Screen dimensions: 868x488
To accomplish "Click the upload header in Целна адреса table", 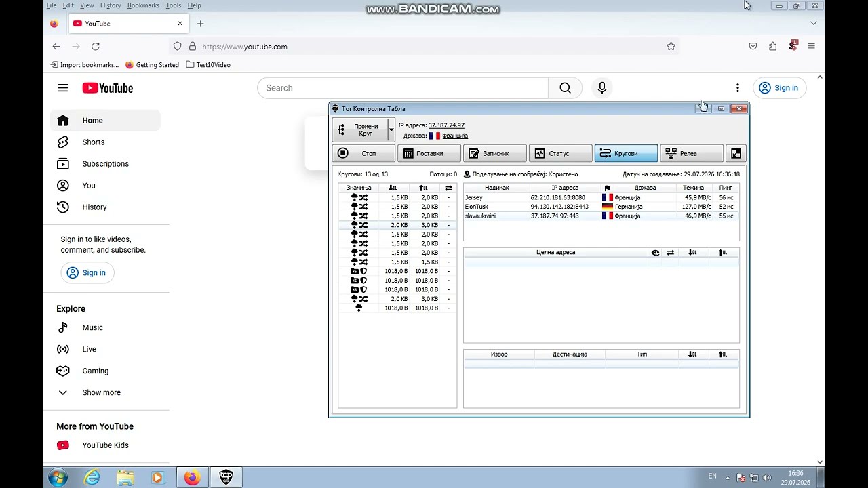I will coord(723,253).
